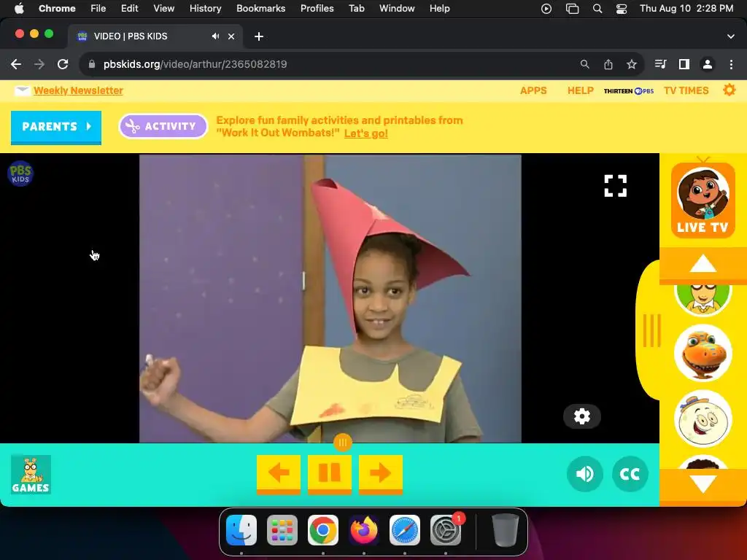
Task: Launch Firefox from the dock
Action: (x=364, y=530)
